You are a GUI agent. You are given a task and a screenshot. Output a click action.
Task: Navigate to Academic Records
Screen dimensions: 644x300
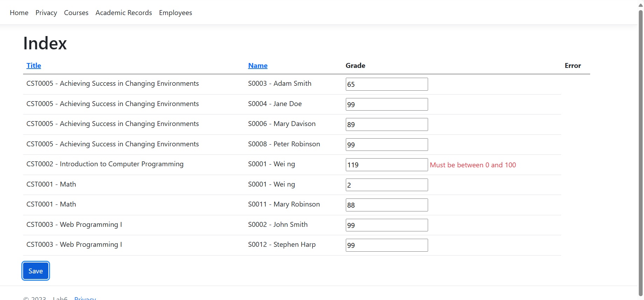(124, 13)
